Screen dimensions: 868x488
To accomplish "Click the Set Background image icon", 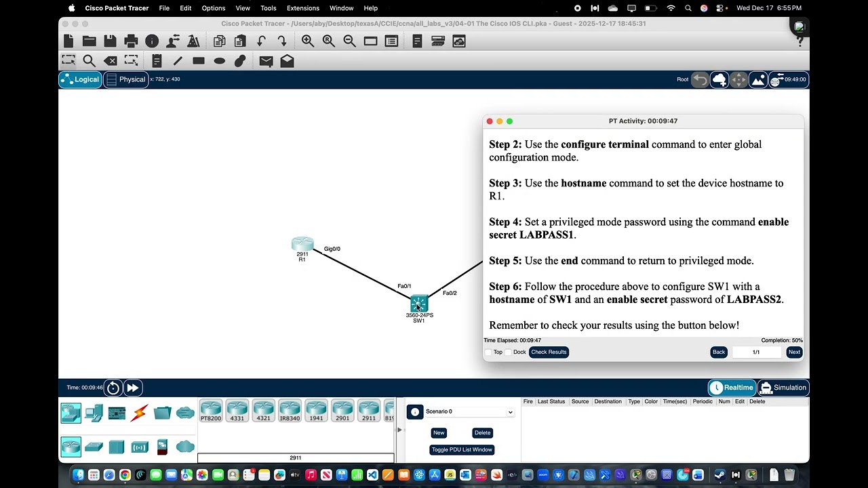I will click(758, 79).
